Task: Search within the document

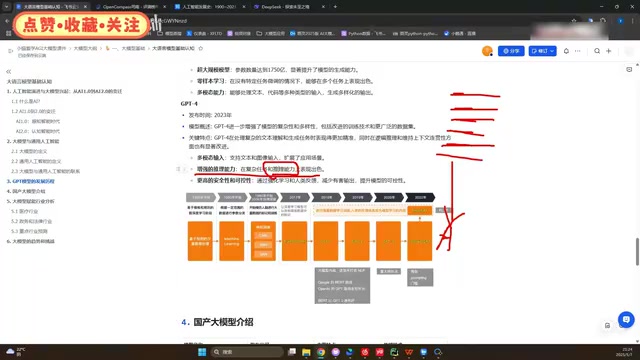Action: coord(597,51)
